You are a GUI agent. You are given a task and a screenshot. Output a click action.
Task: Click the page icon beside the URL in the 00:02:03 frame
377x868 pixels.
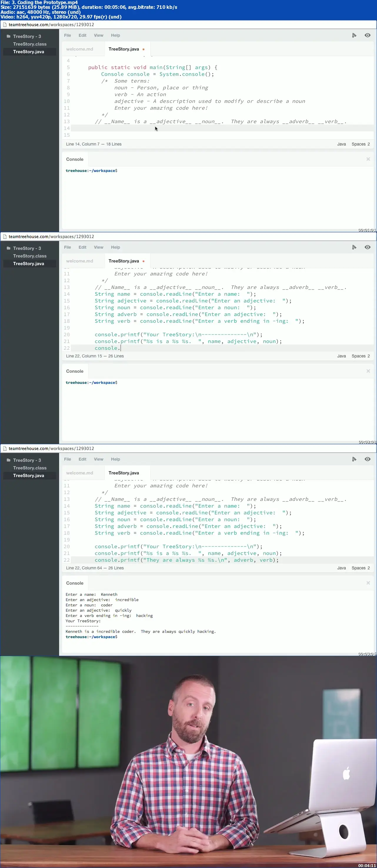(x=5, y=237)
